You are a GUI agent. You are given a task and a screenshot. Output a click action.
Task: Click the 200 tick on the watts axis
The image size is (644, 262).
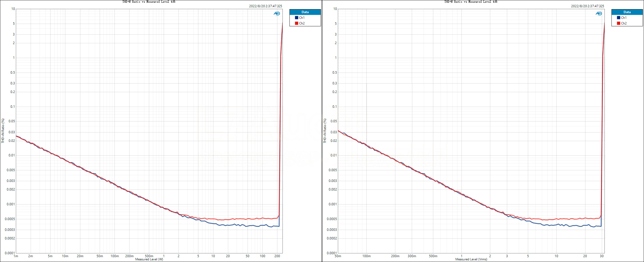277,256
